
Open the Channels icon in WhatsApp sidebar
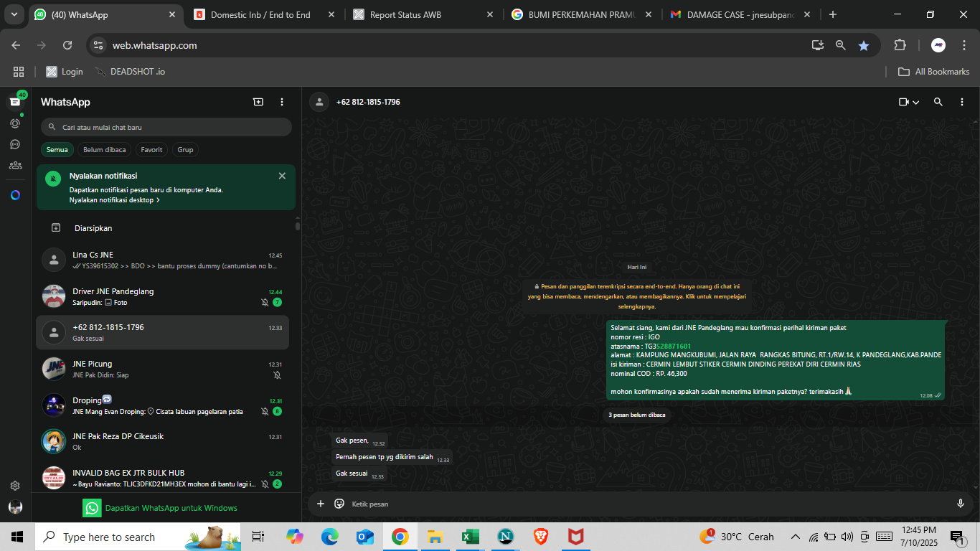(x=15, y=144)
